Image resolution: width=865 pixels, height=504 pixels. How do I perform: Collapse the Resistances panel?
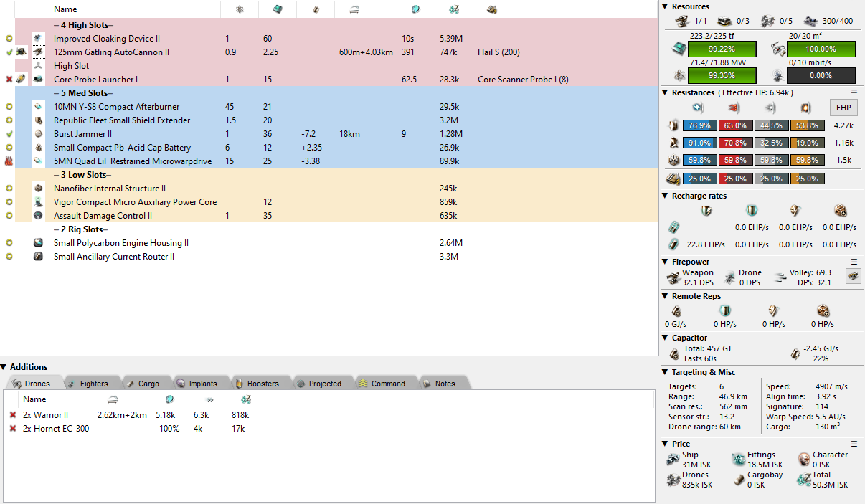click(665, 92)
